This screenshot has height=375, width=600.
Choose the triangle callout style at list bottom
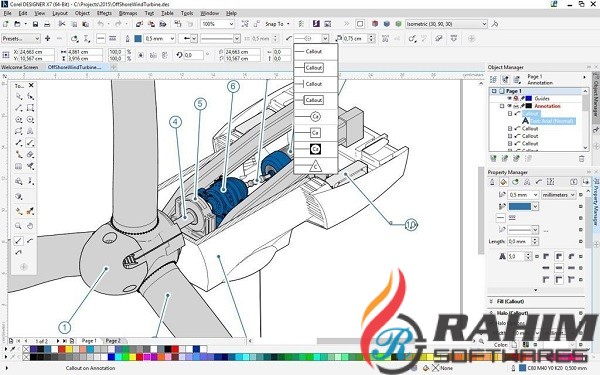tap(315, 166)
